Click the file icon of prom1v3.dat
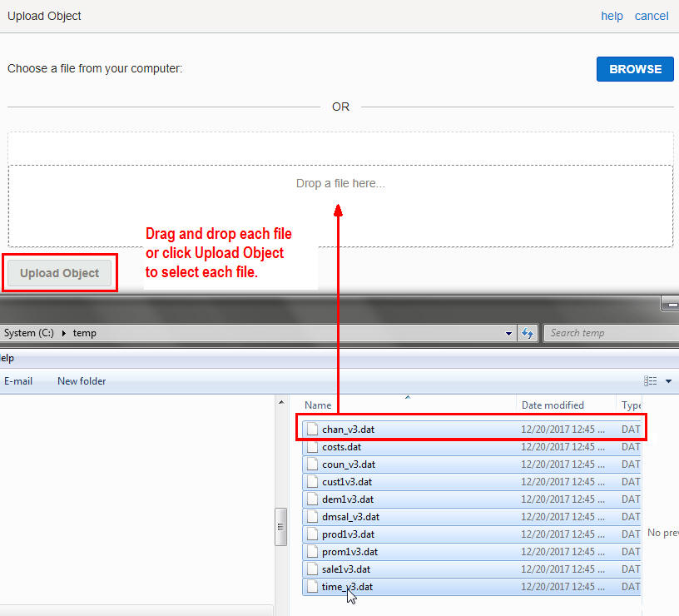The width and height of the screenshot is (679, 616). tap(312, 551)
